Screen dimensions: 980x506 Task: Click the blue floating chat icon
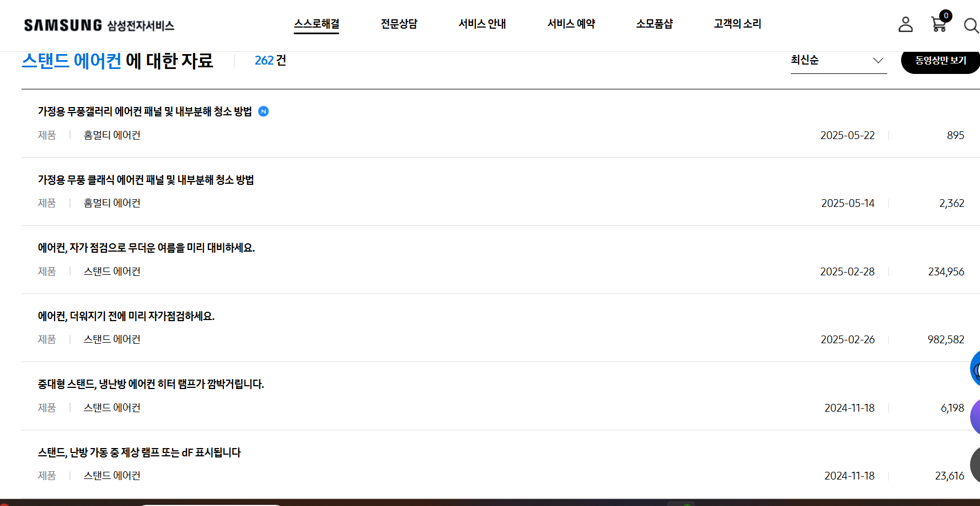975,369
